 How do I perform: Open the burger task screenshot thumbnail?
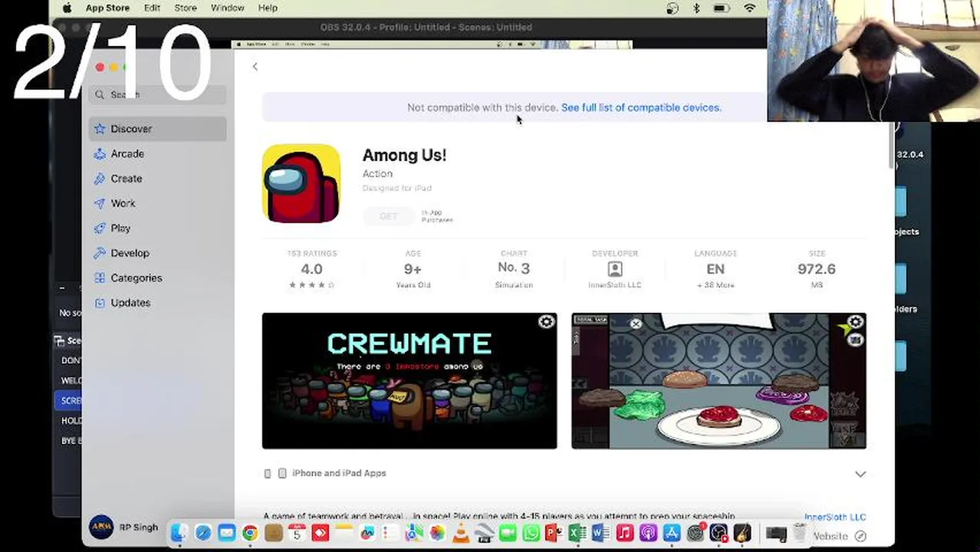point(719,380)
